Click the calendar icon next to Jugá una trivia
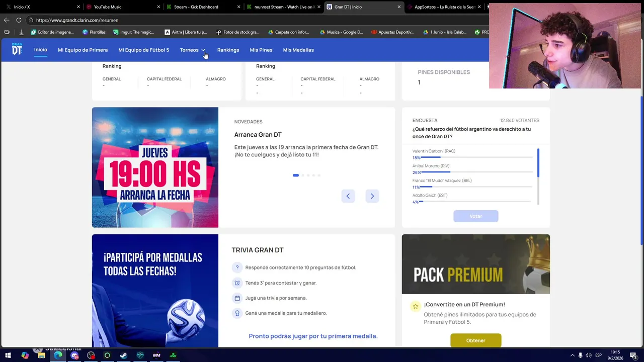The height and width of the screenshot is (362, 644). tap(237, 298)
